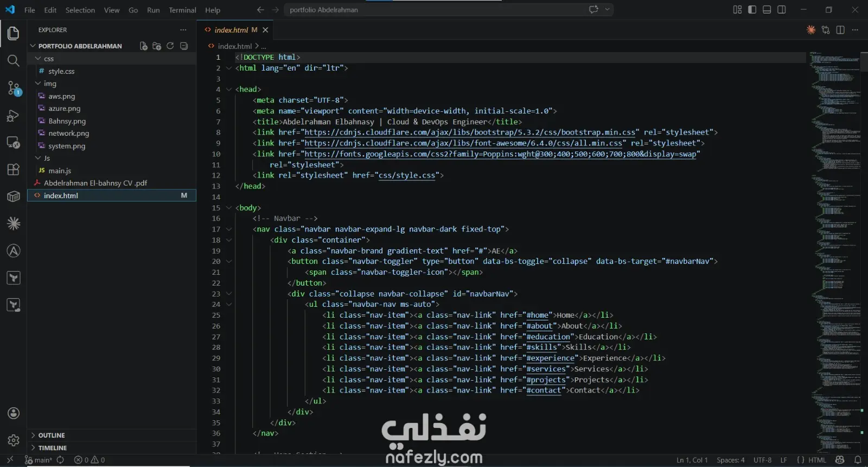The image size is (868, 467).
Task: Split the editor to the right
Action: tap(840, 30)
